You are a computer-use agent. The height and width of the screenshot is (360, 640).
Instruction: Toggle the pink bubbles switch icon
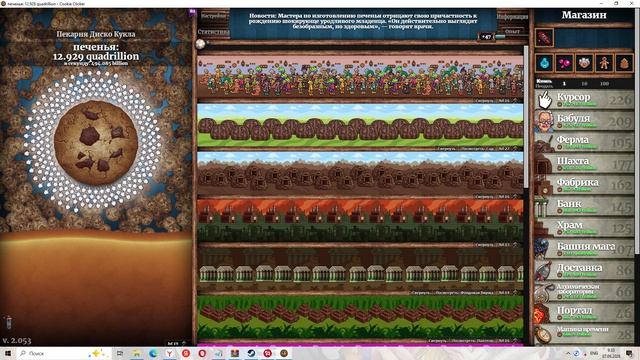(x=564, y=63)
